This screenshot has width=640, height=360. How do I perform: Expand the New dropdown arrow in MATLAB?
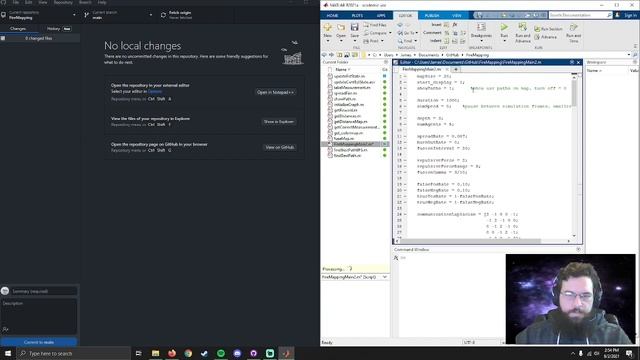click(327, 41)
